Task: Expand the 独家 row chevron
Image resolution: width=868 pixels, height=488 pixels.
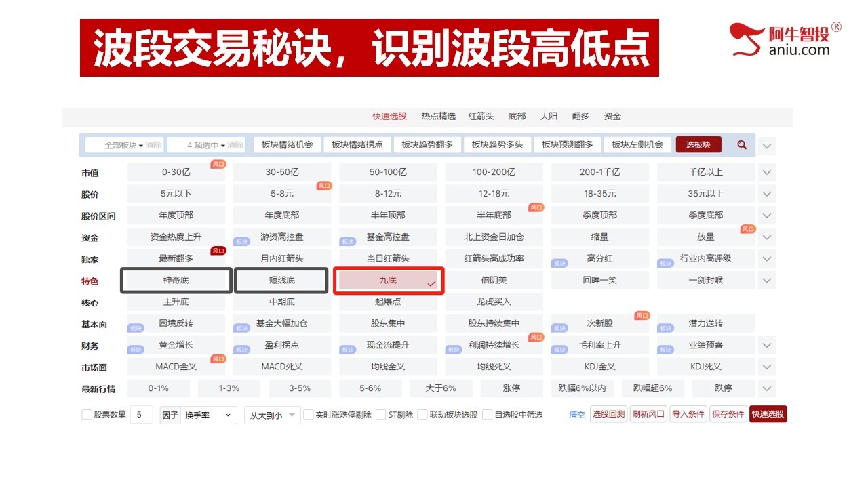Action: click(x=767, y=259)
